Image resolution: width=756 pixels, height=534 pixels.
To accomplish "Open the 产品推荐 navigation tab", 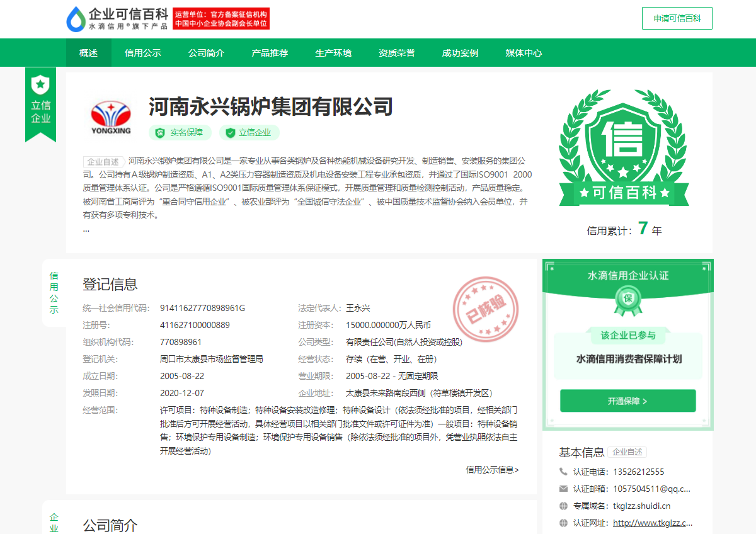I will coord(270,53).
